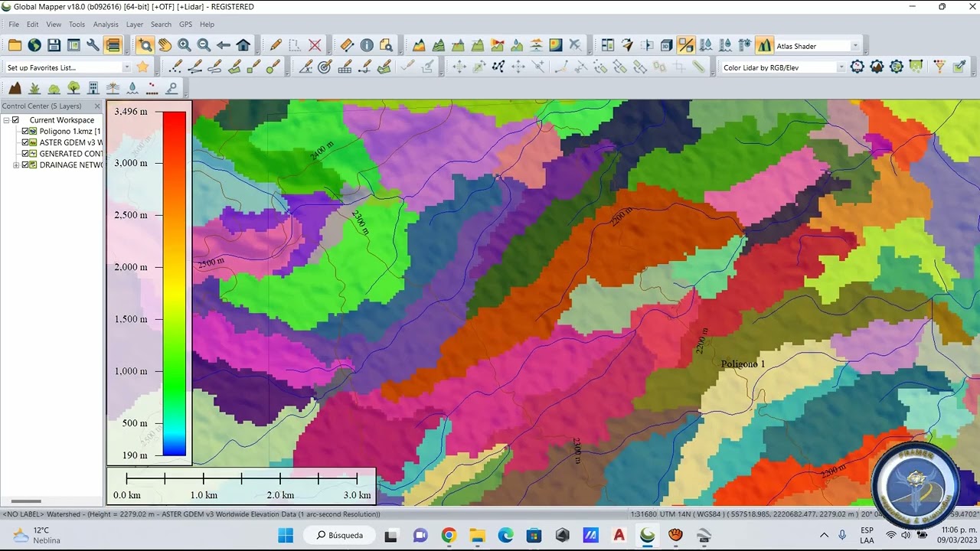Image resolution: width=980 pixels, height=551 pixels.
Task: Open the Set up Favorites List dropdown
Action: (126, 67)
